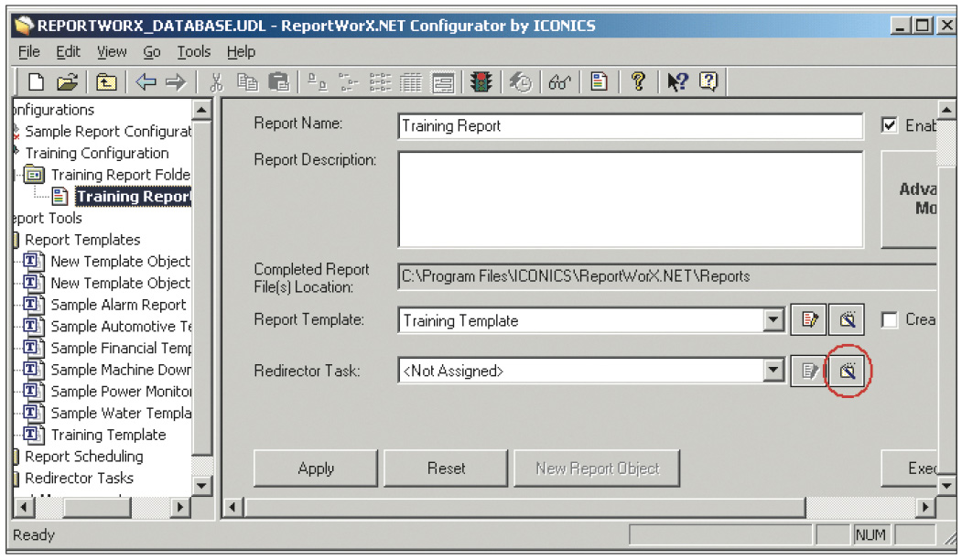Click the New Report Object button
The image size is (962, 560).
pyautogui.click(x=597, y=468)
